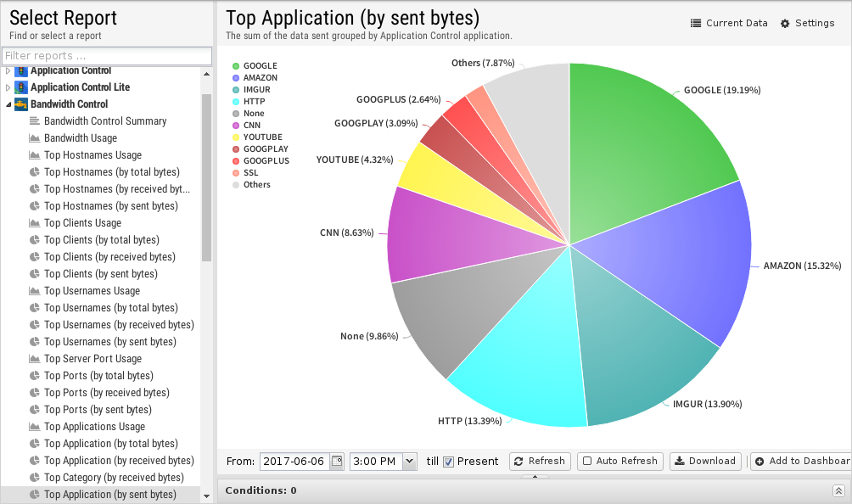Click the Conditions: 0 panel header
Viewport: 852px width, 504px height.
coord(535,490)
